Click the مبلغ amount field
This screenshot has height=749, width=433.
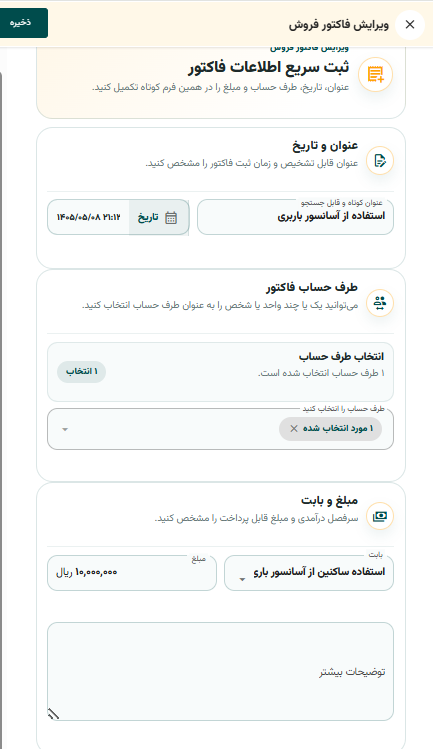click(x=132, y=573)
